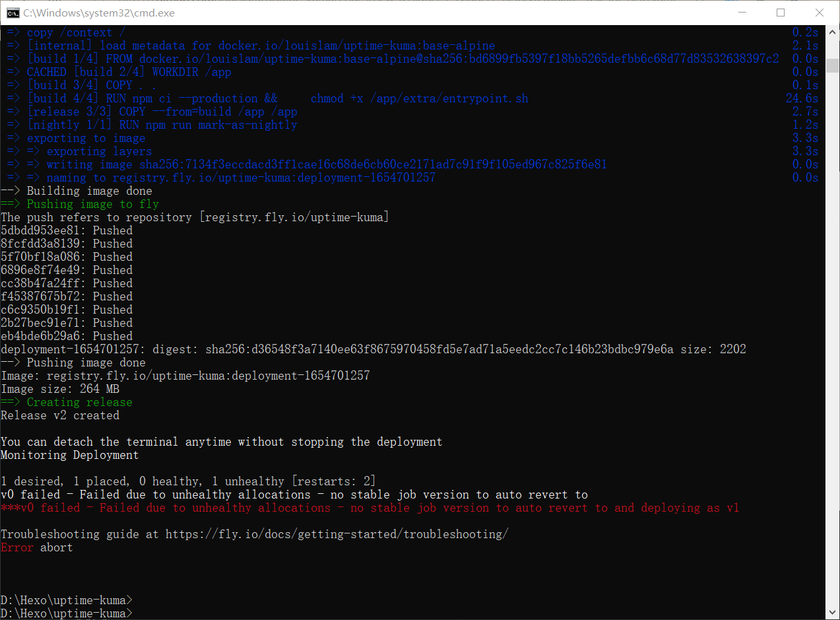Click the '8fcfdd3a8139: Pushed' line
The image size is (840, 620).
[x=67, y=244]
